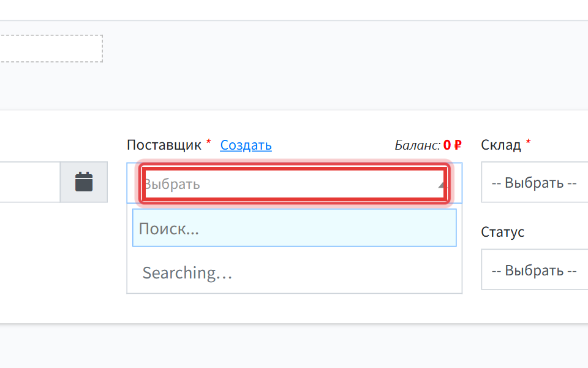The height and width of the screenshot is (368, 588).
Task: Click the gray header panel above the form
Action: coord(294,66)
